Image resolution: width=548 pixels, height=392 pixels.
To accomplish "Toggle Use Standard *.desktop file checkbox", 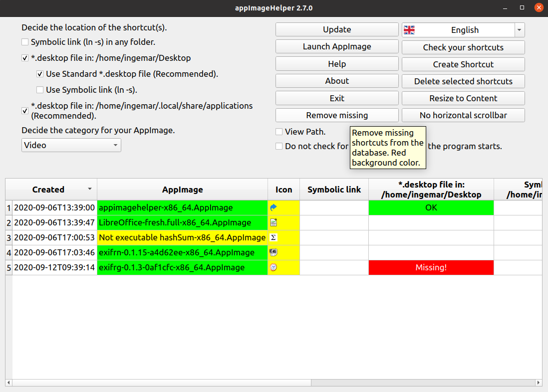I will [x=40, y=74].
